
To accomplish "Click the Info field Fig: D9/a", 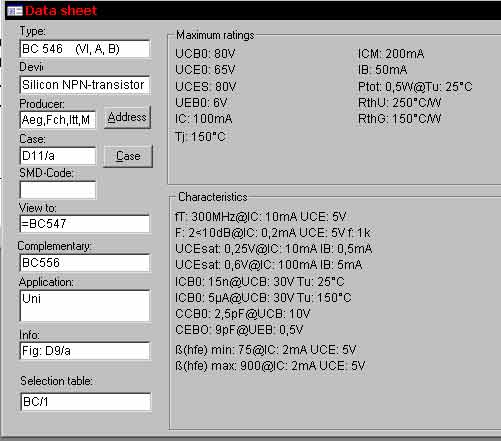I will coord(85,351).
